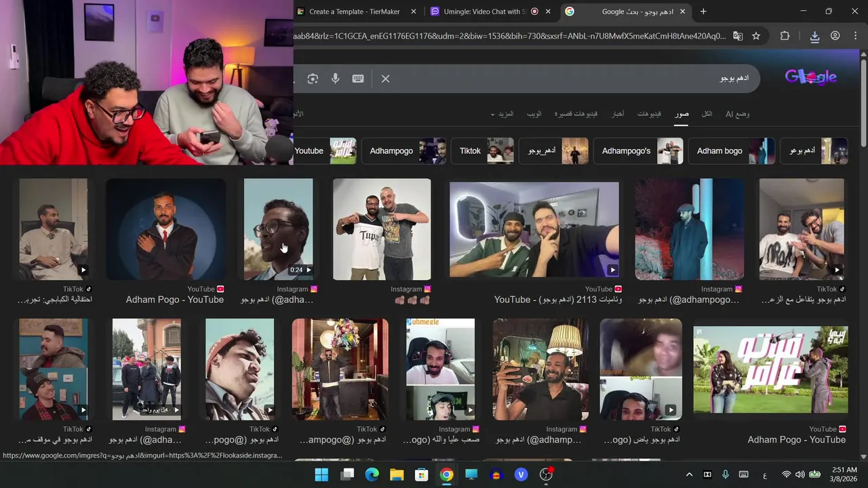Click the ادهم بوجو ياض TikTok title

(641, 440)
